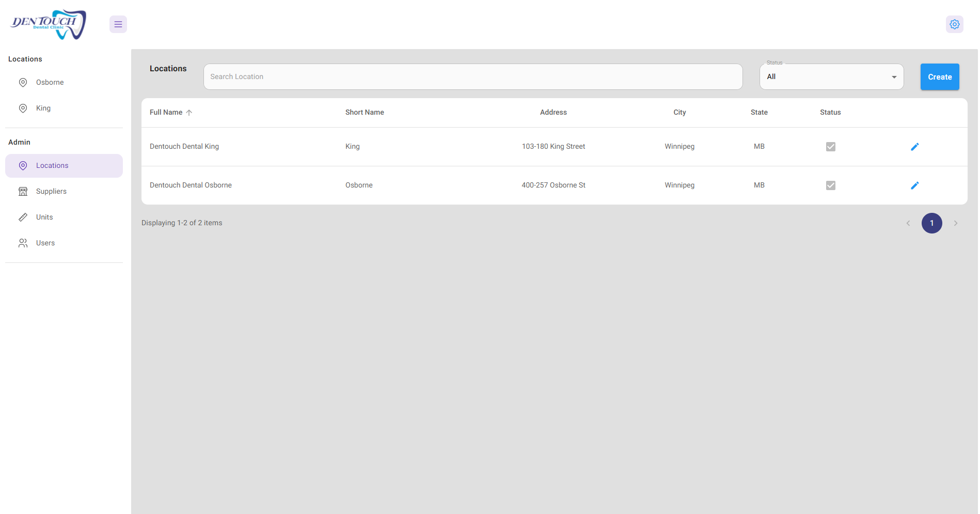Open Suppliers admin page
Screen dimensions: 980x514
[x=64, y=192]
